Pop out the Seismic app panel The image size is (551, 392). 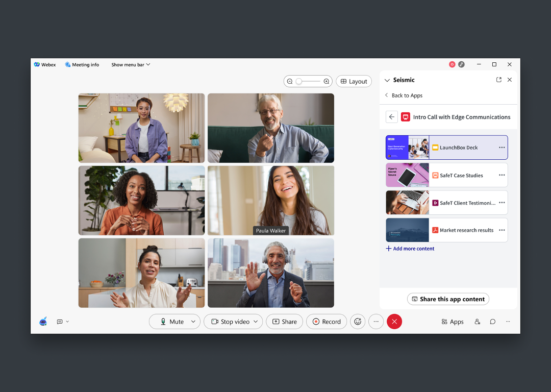pos(498,80)
